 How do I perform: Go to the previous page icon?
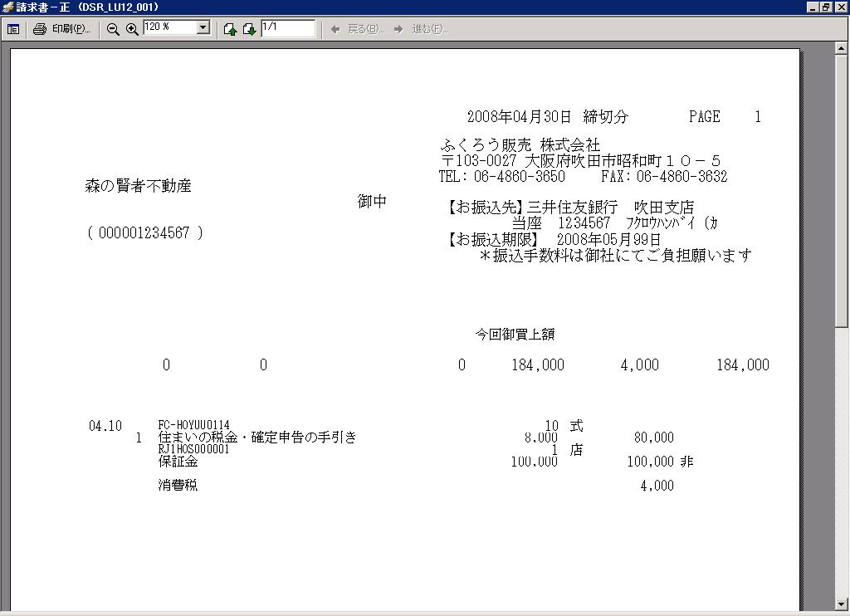tap(230, 29)
